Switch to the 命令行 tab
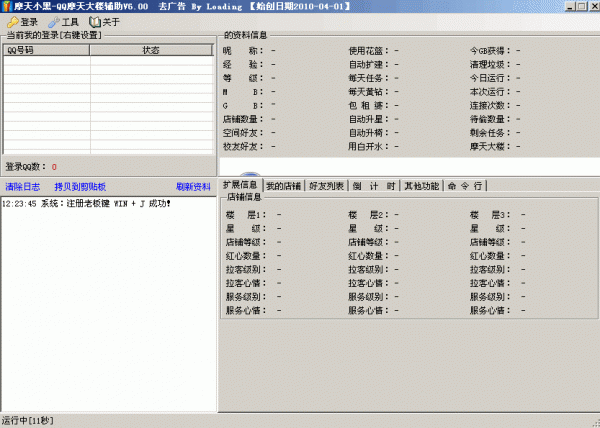 pos(465,186)
